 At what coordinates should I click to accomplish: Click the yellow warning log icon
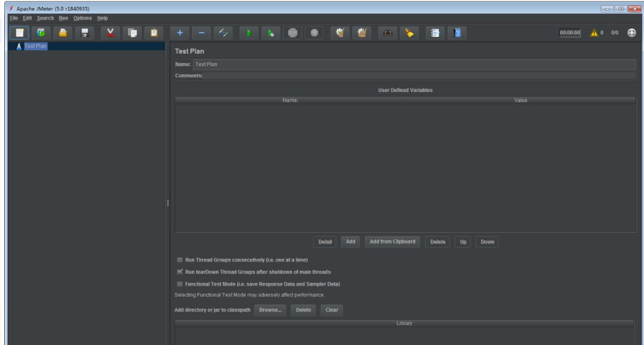(594, 33)
